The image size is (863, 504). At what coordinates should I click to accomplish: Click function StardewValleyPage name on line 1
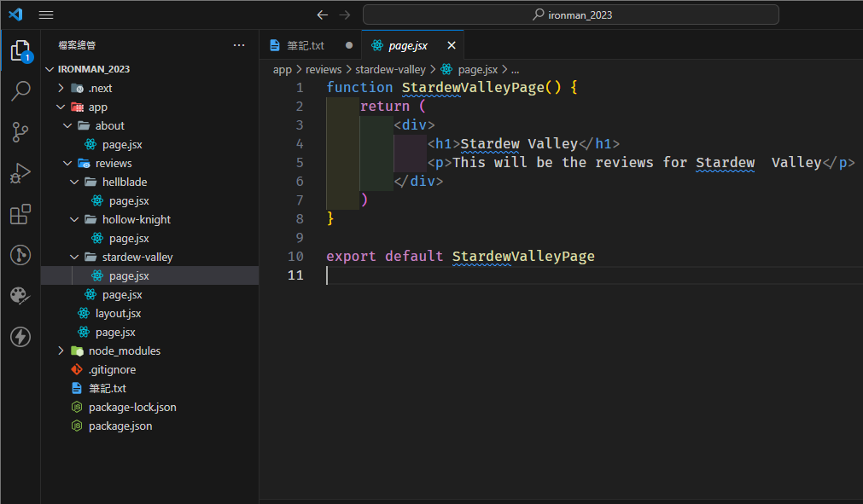(474, 87)
